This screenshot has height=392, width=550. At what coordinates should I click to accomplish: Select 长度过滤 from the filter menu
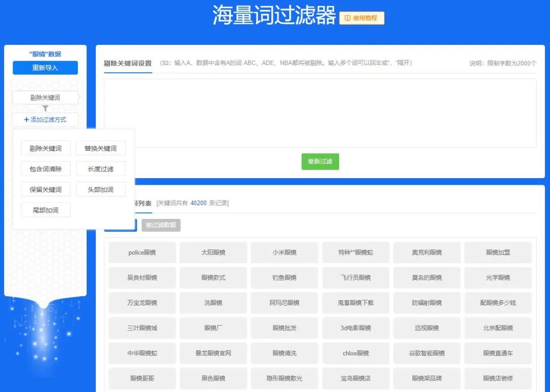pyautogui.click(x=100, y=169)
